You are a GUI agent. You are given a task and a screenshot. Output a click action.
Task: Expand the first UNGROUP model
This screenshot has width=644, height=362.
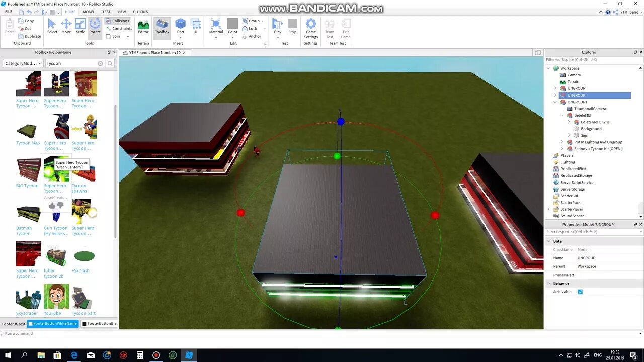[555, 88]
